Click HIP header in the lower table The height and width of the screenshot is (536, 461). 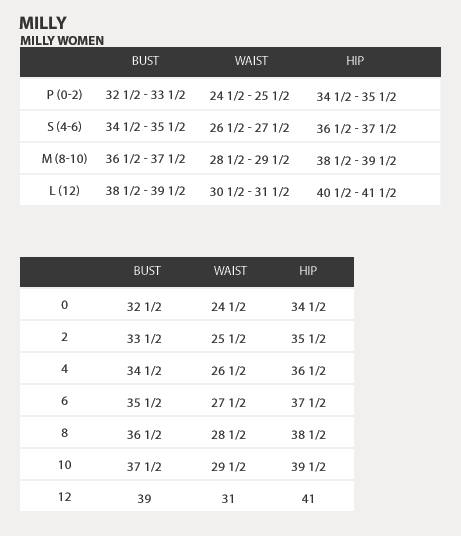coord(308,271)
